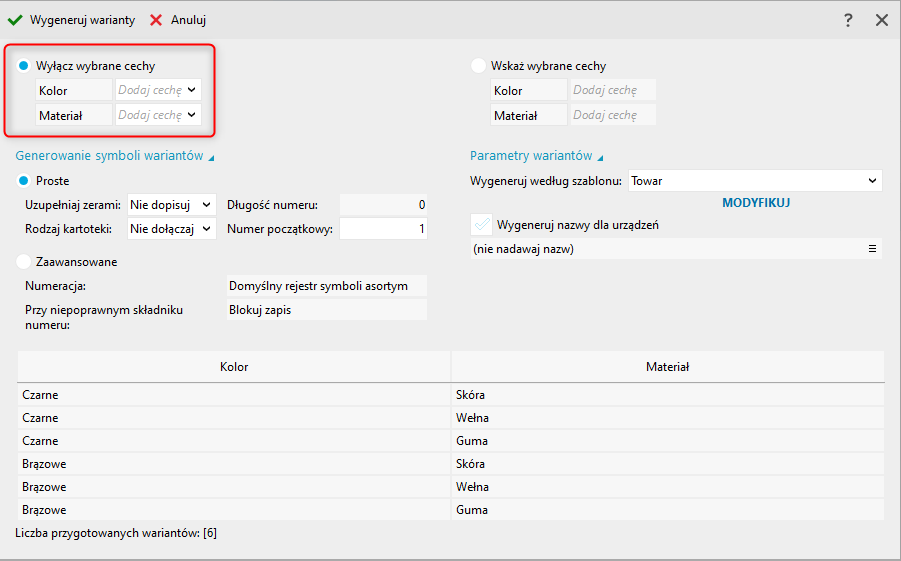Open Materiał Dodaj cechę dropdown in left panel
The width and height of the screenshot is (901, 561).
click(x=192, y=115)
